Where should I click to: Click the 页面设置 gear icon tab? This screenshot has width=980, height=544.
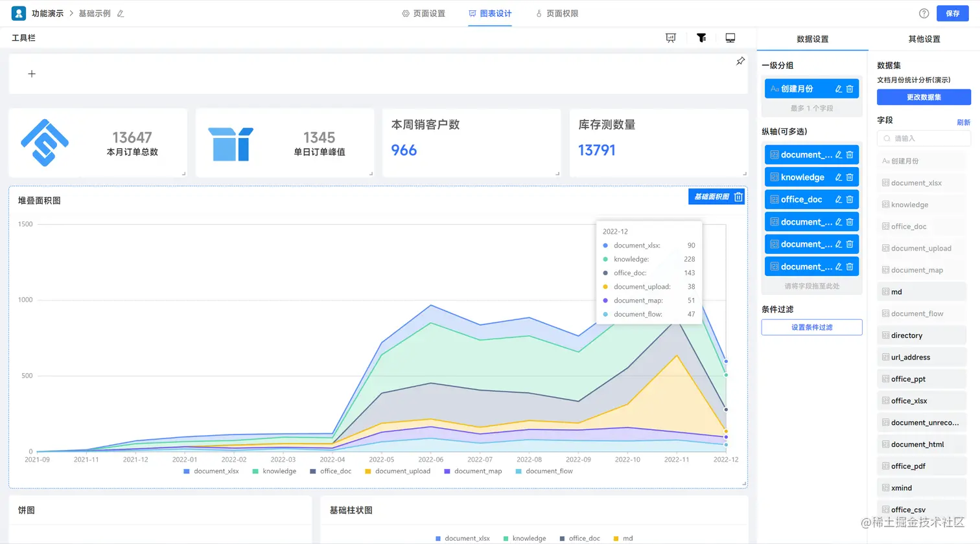point(423,14)
